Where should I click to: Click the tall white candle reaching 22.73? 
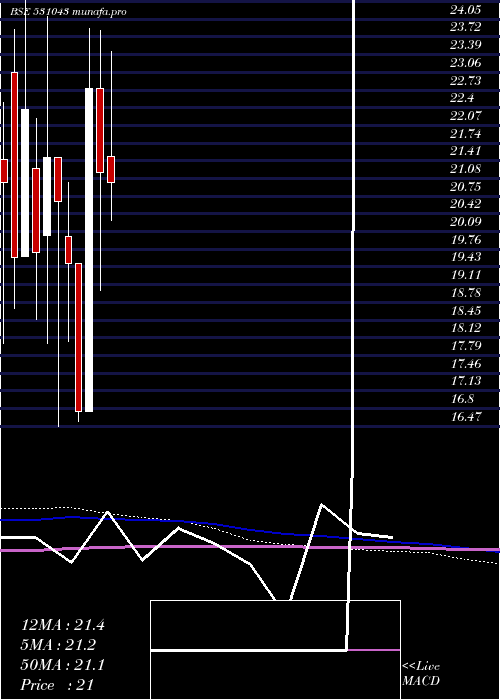pyautogui.click(x=89, y=250)
